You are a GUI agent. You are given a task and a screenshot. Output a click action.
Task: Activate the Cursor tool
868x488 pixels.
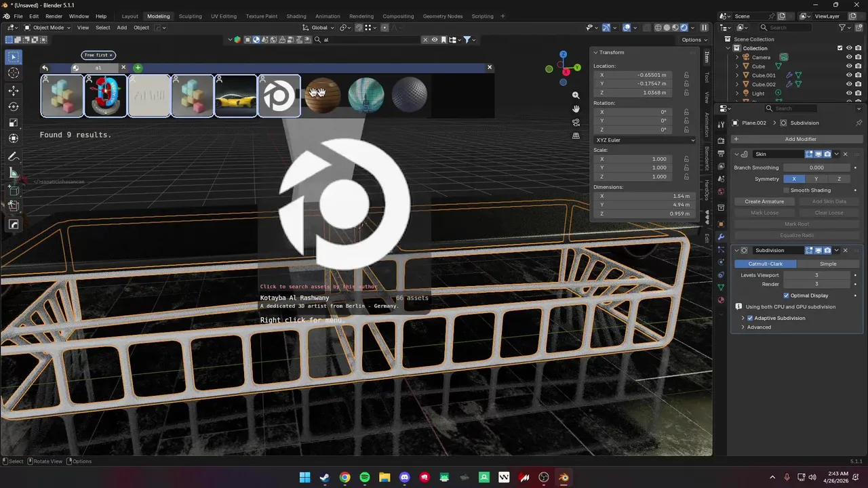[x=14, y=73]
